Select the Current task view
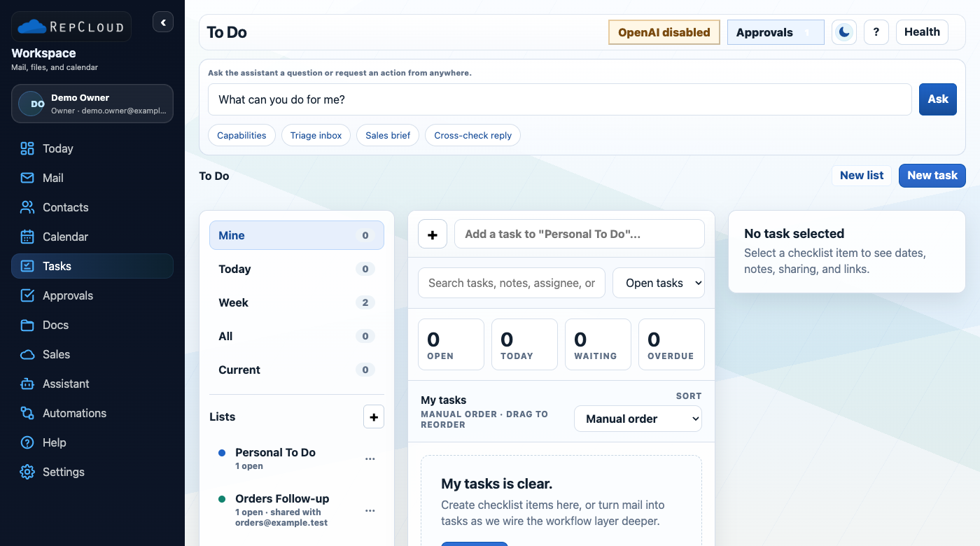 tap(297, 370)
